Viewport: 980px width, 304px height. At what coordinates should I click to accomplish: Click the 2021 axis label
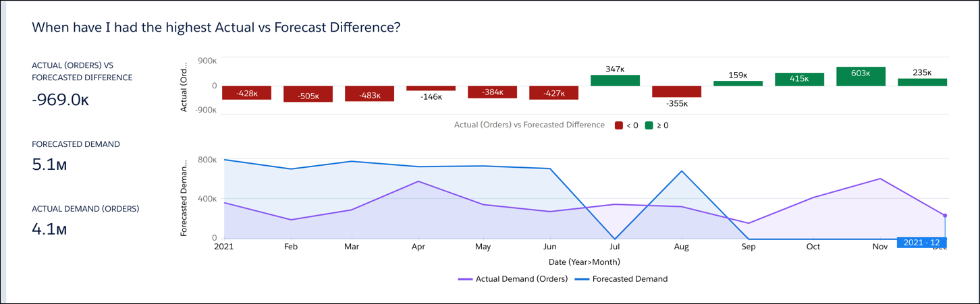click(x=223, y=247)
